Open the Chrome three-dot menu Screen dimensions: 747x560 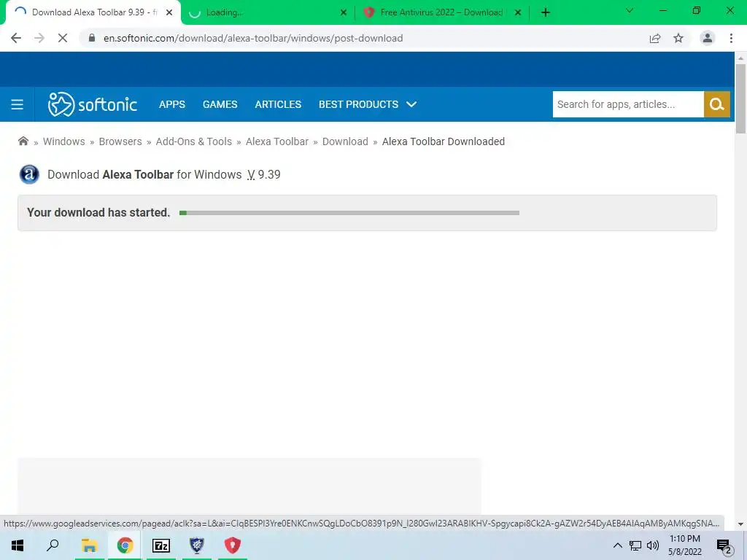731,38
